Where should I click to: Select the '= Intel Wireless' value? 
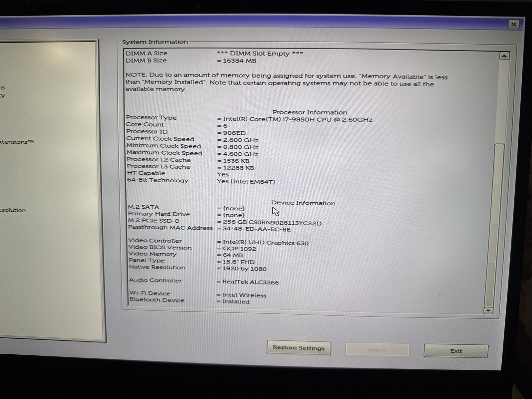click(x=241, y=295)
